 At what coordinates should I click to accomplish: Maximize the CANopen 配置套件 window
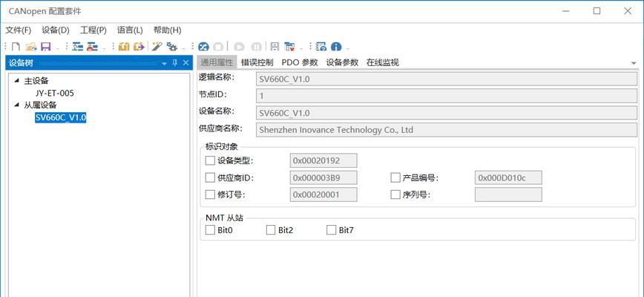point(597,11)
